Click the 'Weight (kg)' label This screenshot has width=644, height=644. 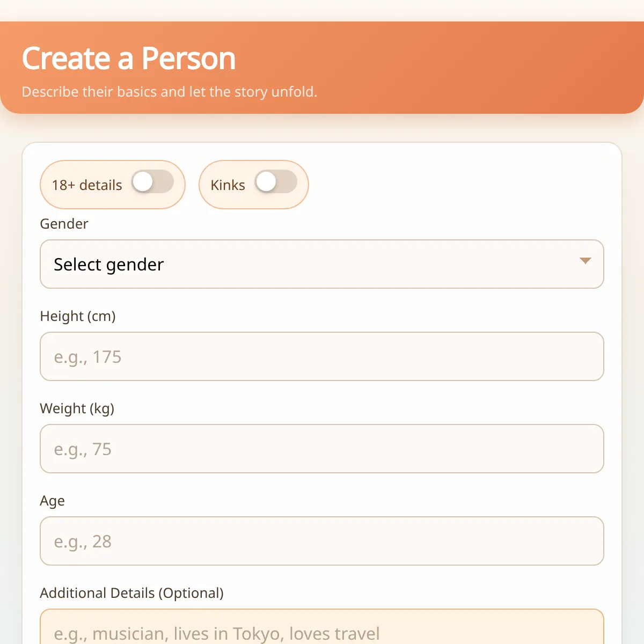coord(77,408)
